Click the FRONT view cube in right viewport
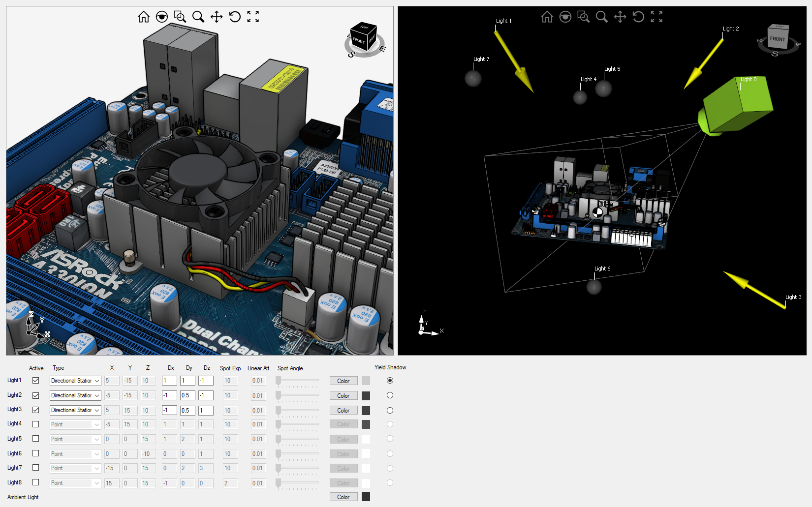Image resolution: width=812 pixels, height=507 pixels. click(778, 37)
